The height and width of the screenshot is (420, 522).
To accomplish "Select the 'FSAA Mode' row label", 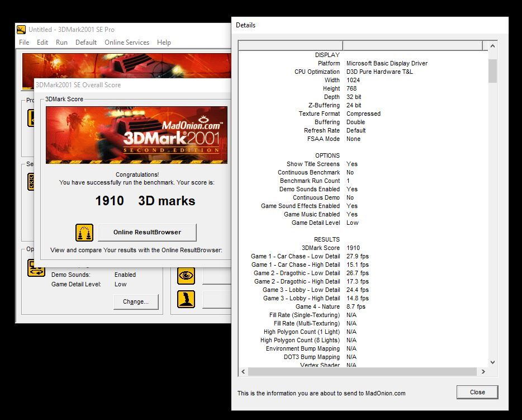I will (x=323, y=139).
